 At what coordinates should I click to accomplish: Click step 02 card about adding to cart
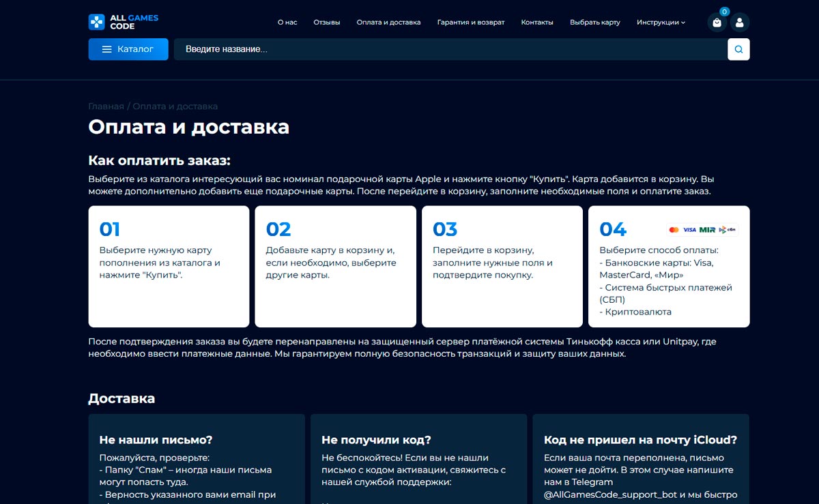coord(335,266)
